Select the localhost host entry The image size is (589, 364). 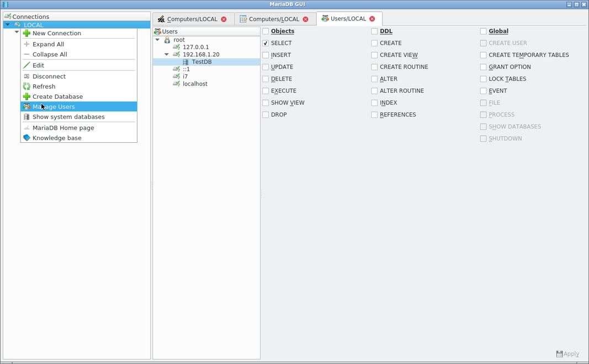(195, 84)
